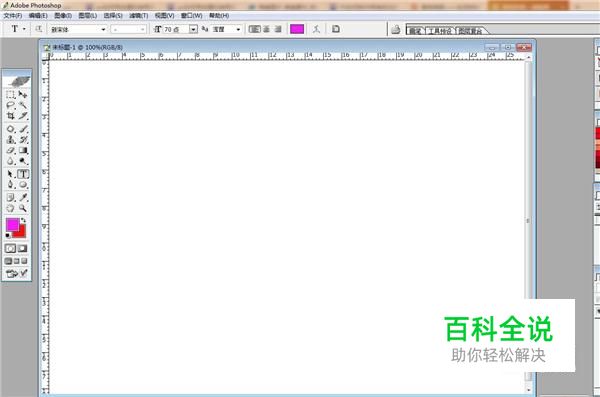600x397 pixels.
Task: Open the 编辑(E) menu
Action: (x=38, y=16)
